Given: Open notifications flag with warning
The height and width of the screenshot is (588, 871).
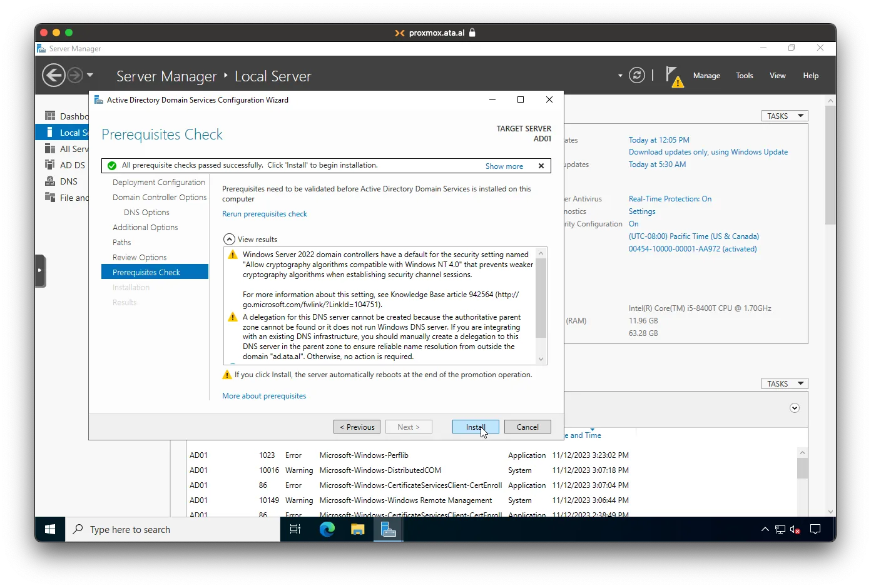Looking at the screenshot, I should tap(674, 76).
